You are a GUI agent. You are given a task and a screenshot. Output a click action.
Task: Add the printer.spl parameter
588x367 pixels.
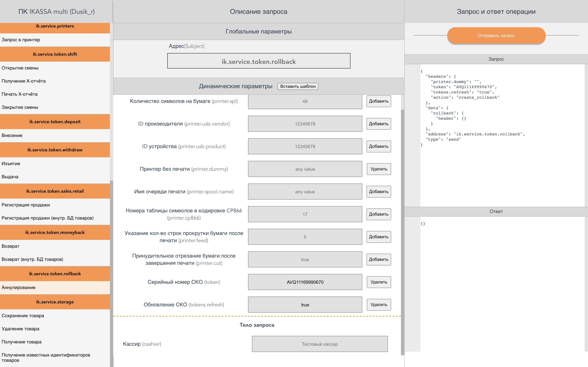[378, 101]
